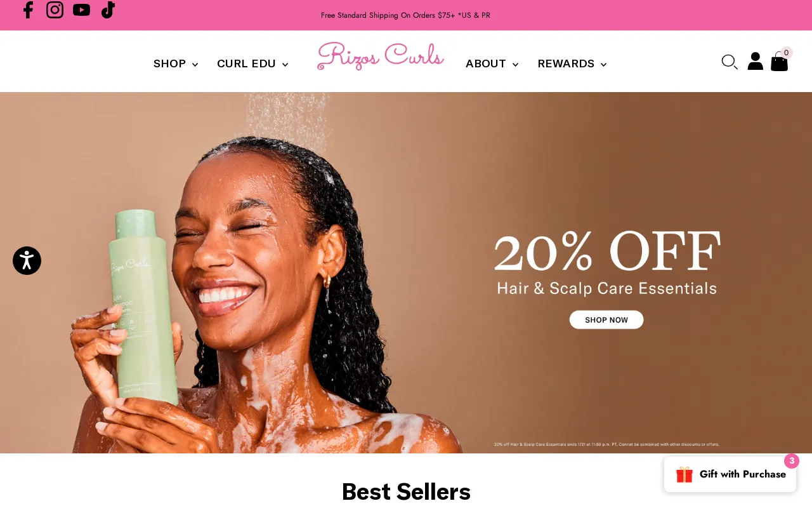812x508 pixels.
Task: Open the accessibility widget icon
Action: (x=27, y=260)
